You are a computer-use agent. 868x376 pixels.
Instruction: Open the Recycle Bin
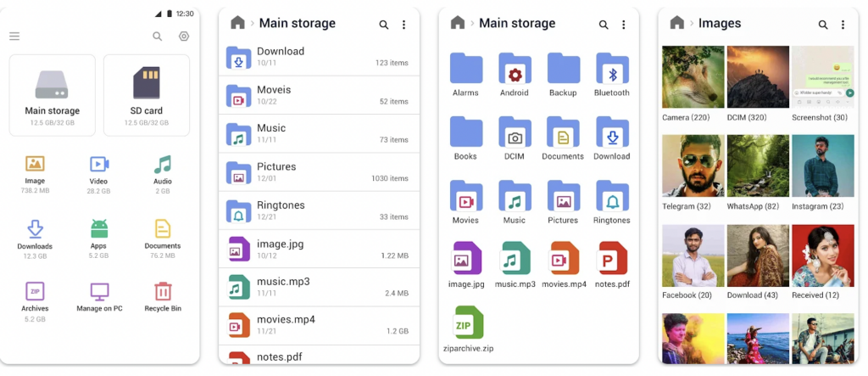[163, 298]
